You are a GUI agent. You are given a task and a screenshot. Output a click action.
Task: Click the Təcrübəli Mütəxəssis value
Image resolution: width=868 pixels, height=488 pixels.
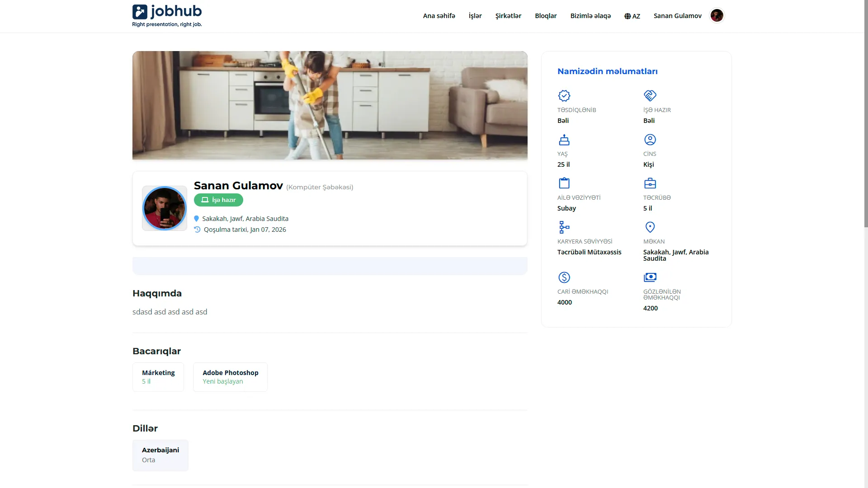click(x=589, y=252)
